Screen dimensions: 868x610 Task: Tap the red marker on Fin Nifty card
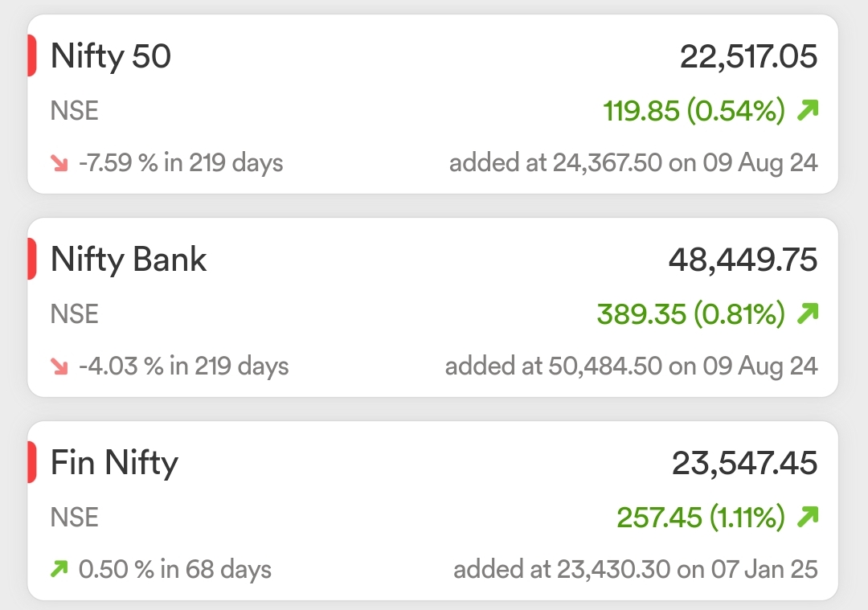pyautogui.click(x=32, y=462)
